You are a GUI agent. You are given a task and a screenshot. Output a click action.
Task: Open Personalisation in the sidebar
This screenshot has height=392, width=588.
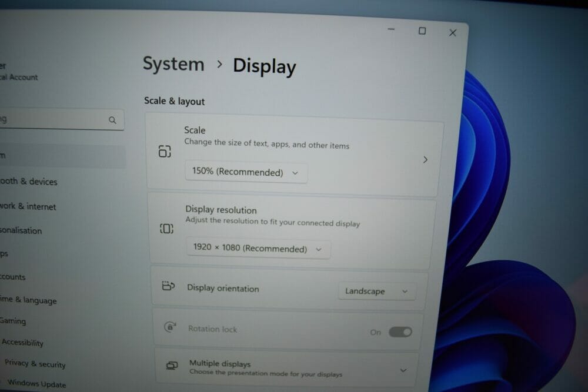[x=21, y=230]
